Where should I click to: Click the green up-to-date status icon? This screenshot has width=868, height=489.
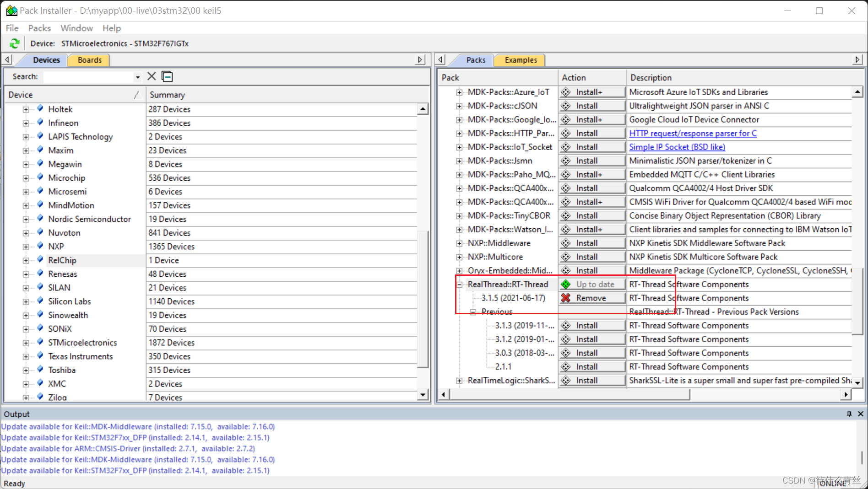point(566,284)
